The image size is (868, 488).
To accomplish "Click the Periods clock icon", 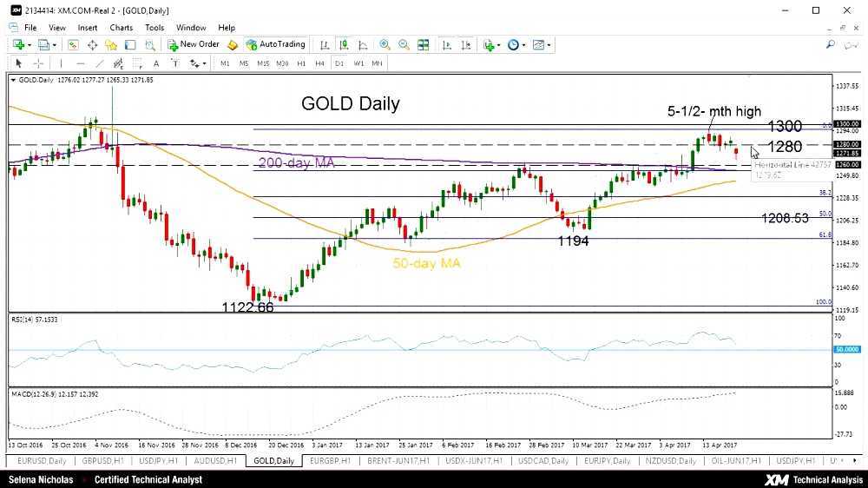I will pos(513,45).
